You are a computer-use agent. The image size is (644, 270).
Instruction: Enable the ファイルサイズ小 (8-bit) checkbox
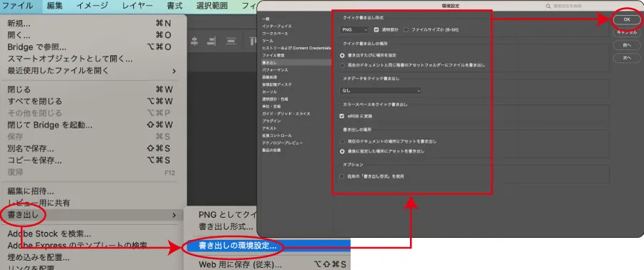[406, 29]
